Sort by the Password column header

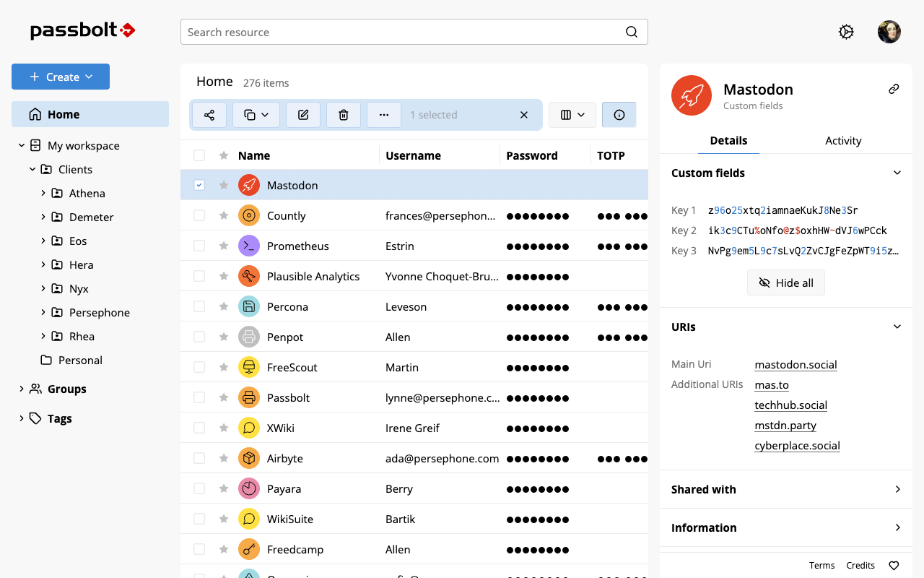pyautogui.click(x=532, y=155)
